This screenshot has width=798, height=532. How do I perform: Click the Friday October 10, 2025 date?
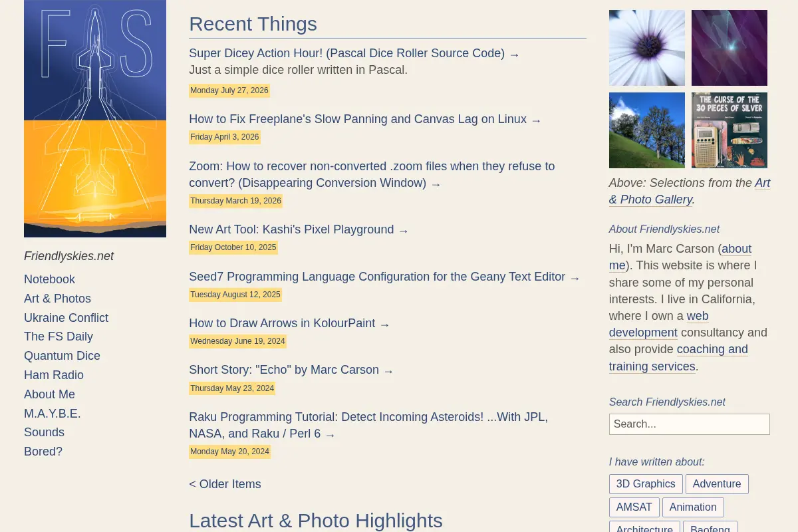(x=233, y=247)
